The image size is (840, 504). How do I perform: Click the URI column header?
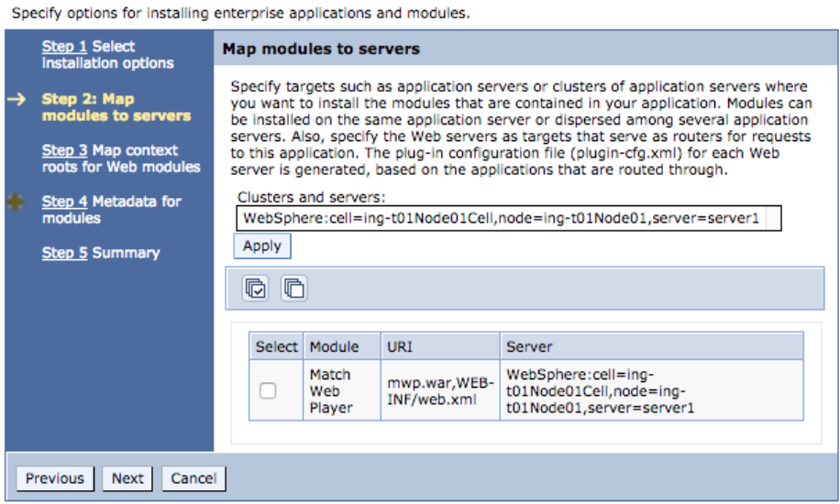[440, 346]
